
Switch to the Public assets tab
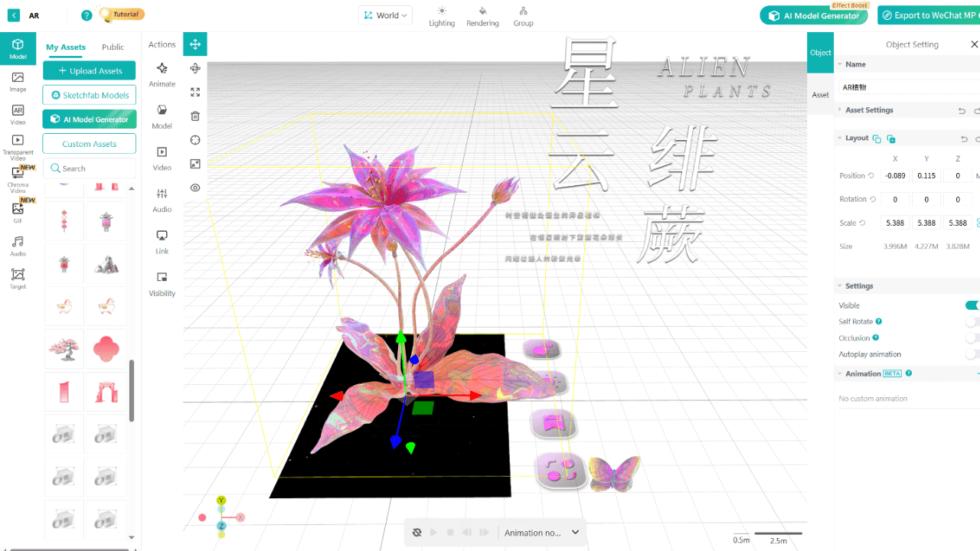pos(113,47)
